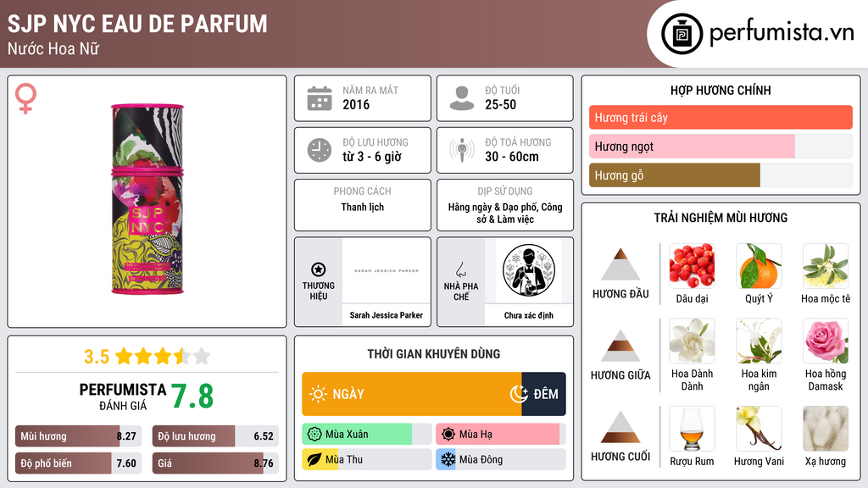
Task: Click the Độ phổ biến 7.60 rating bar
Action: point(79,463)
